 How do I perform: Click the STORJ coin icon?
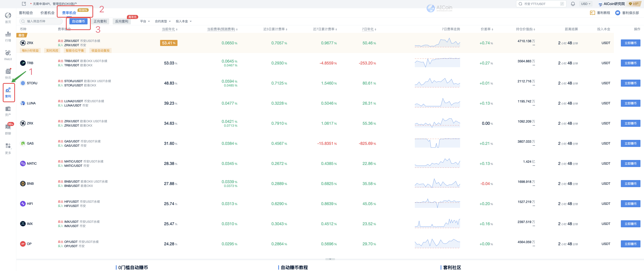[x=23, y=83]
